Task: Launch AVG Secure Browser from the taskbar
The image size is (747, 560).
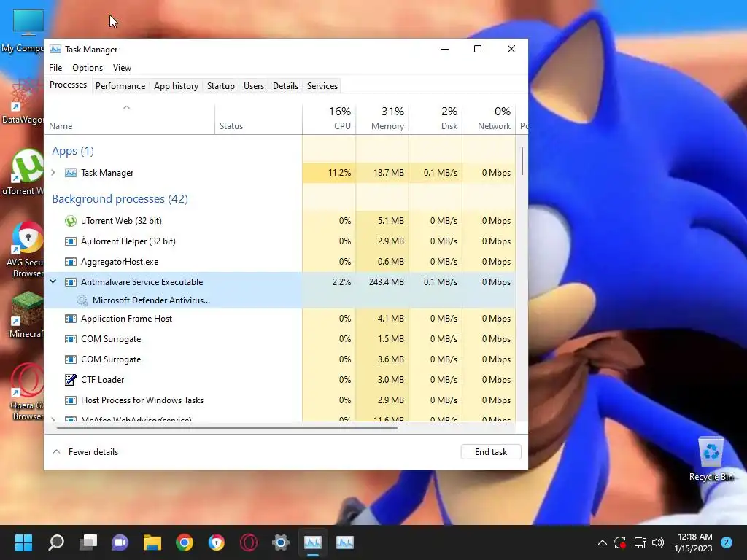Action: [x=217, y=542]
